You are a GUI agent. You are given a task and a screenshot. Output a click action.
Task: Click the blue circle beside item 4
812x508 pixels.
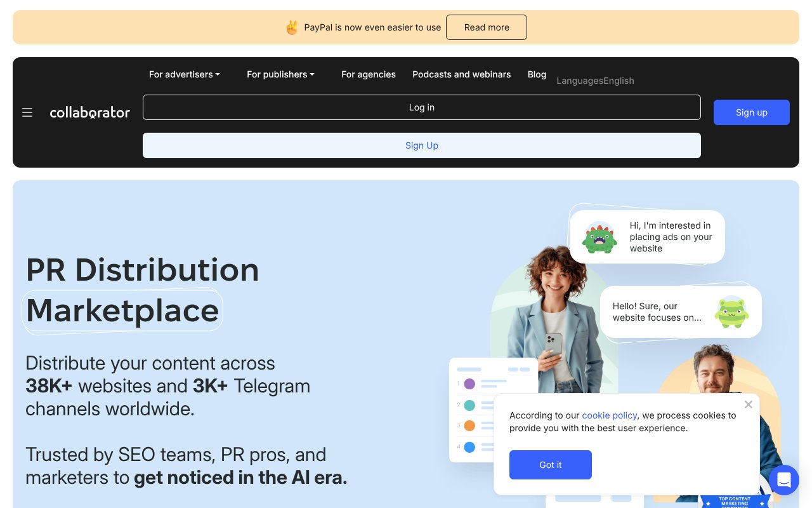469,447
